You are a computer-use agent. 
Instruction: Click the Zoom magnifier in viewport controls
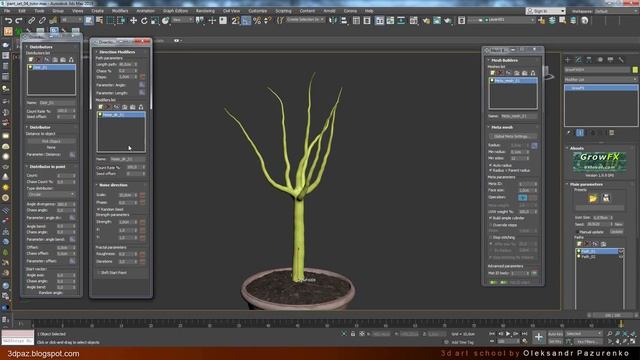[609, 334]
